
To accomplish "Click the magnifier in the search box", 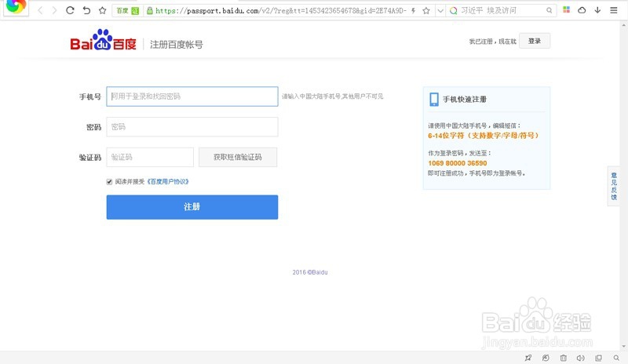I will tap(549, 11).
